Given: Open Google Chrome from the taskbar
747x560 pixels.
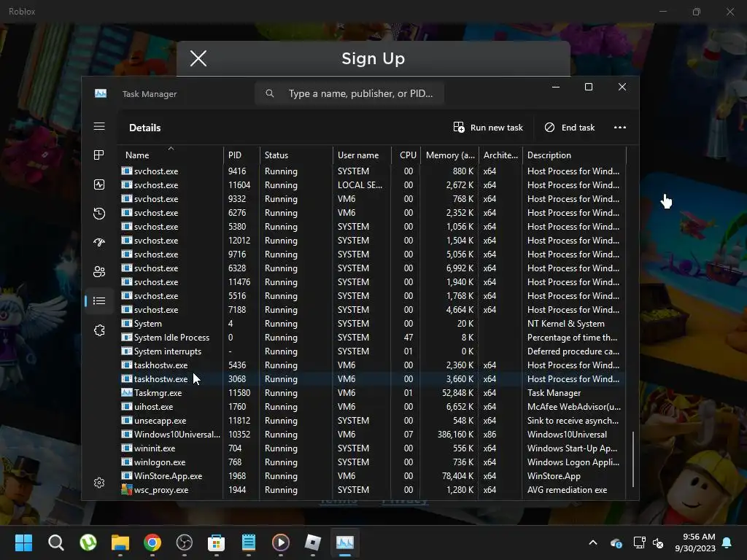Looking at the screenshot, I should pos(152,542).
